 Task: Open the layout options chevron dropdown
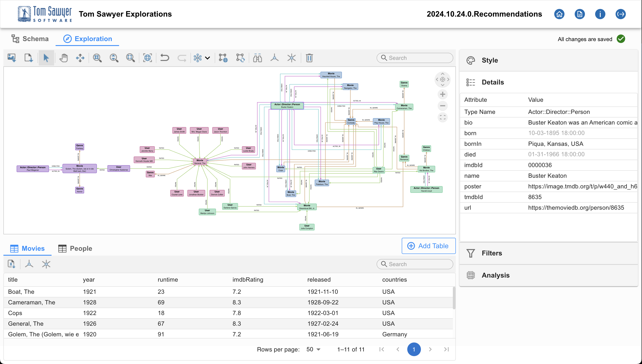[208, 58]
